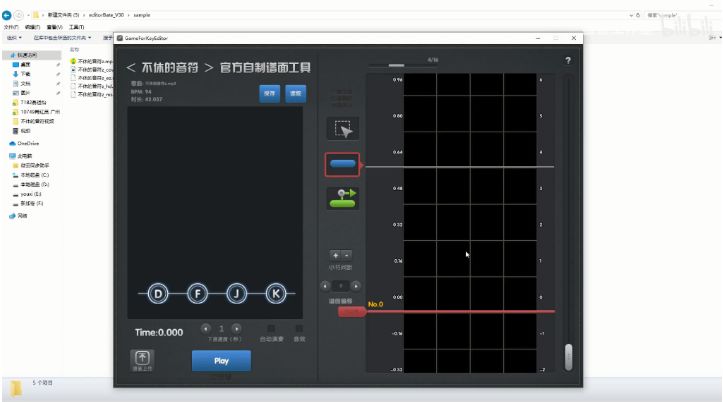The width and height of the screenshot is (723, 402).
Task: Click the sample folder in address path
Action: coord(142,15)
